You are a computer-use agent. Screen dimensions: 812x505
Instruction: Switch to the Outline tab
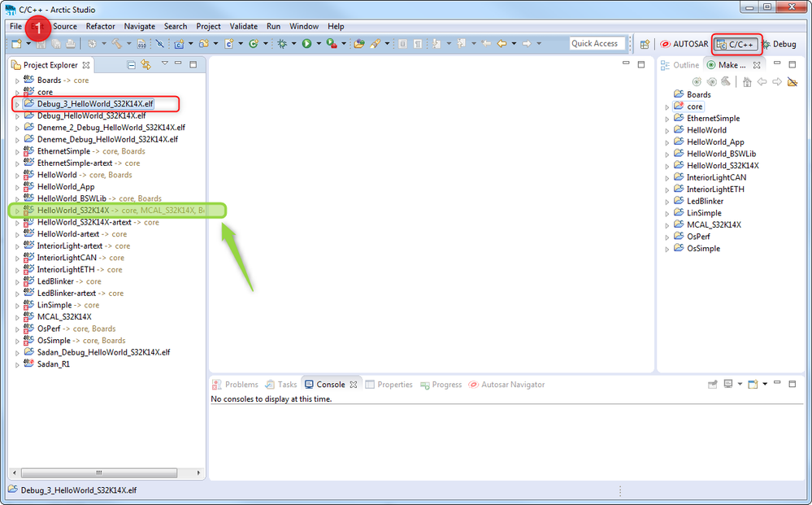click(680, 65)
